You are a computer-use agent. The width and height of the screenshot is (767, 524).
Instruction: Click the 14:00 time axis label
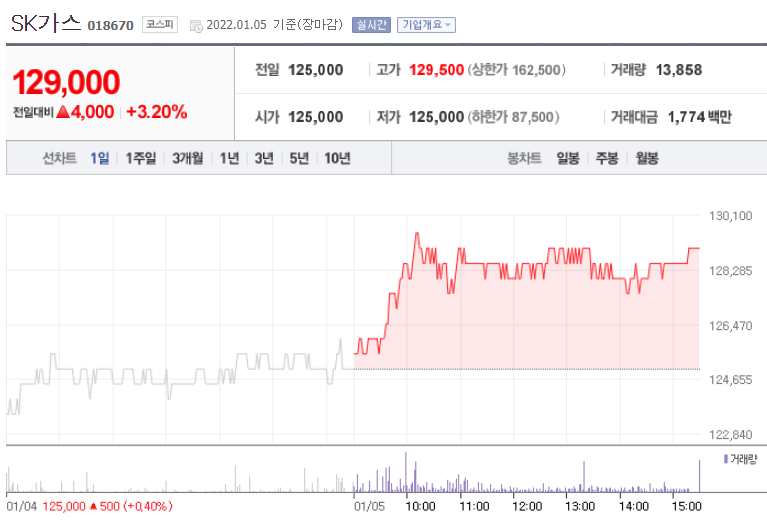(634, 506)
